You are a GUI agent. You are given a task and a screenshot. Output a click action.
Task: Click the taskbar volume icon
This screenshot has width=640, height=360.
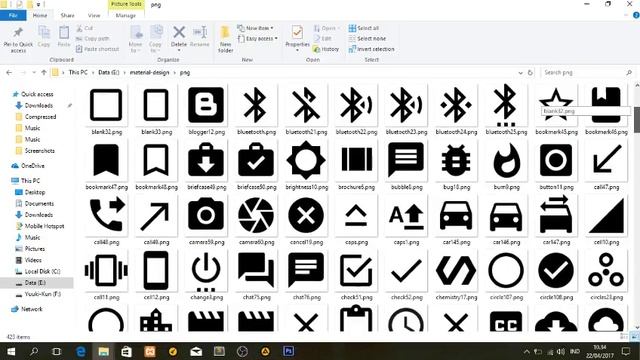[561, 351]
